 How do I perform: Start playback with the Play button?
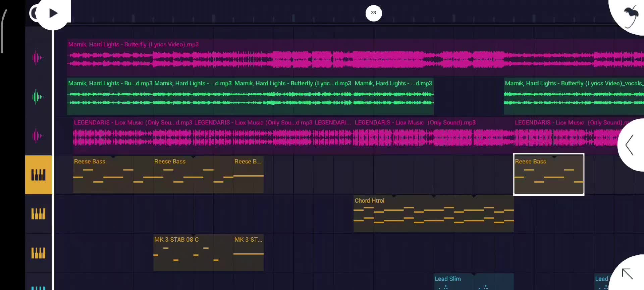pyautogui.click(x=53, y=13)
